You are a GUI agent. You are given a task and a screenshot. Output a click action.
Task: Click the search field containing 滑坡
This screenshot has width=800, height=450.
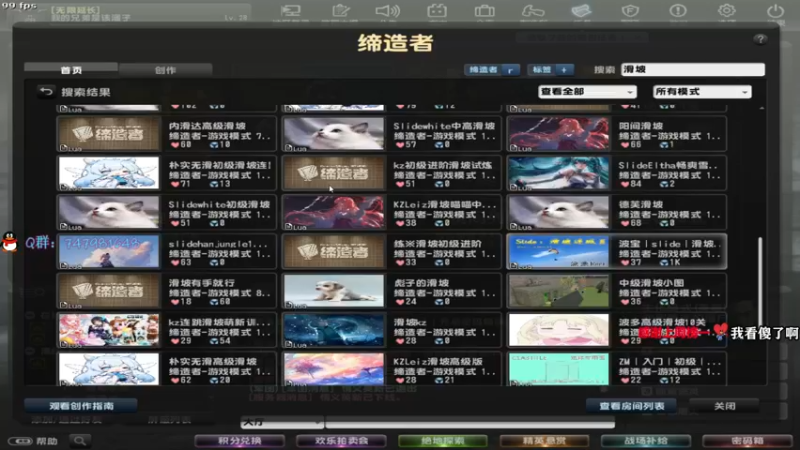click(693, 69)
